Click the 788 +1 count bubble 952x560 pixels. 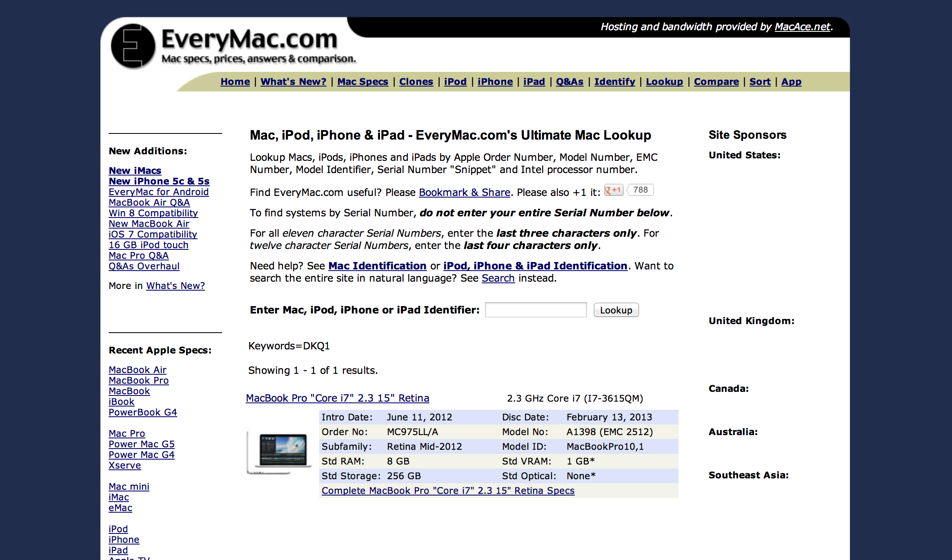tap(641, 190)
